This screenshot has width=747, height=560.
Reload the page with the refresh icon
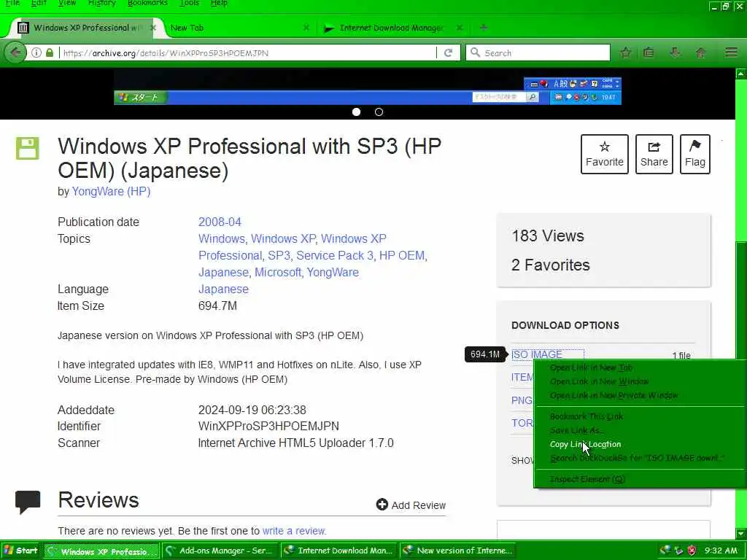(448, 52)
